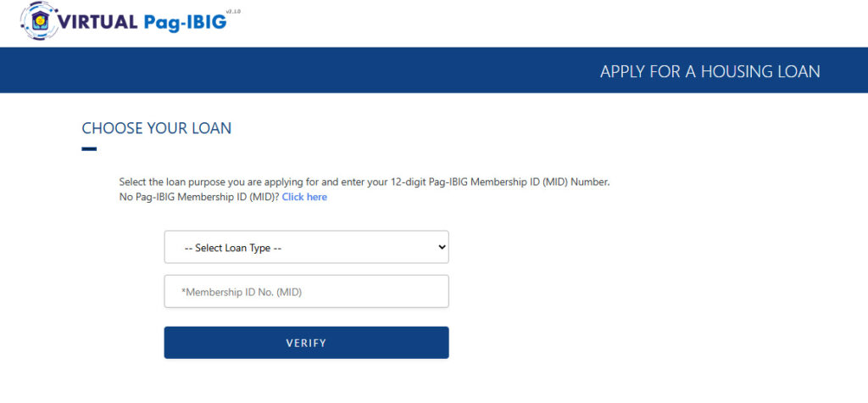Click the 'Select the loan purpose' instruction text
The width and height of the screenshot is (868, 403).
[364, 182]
